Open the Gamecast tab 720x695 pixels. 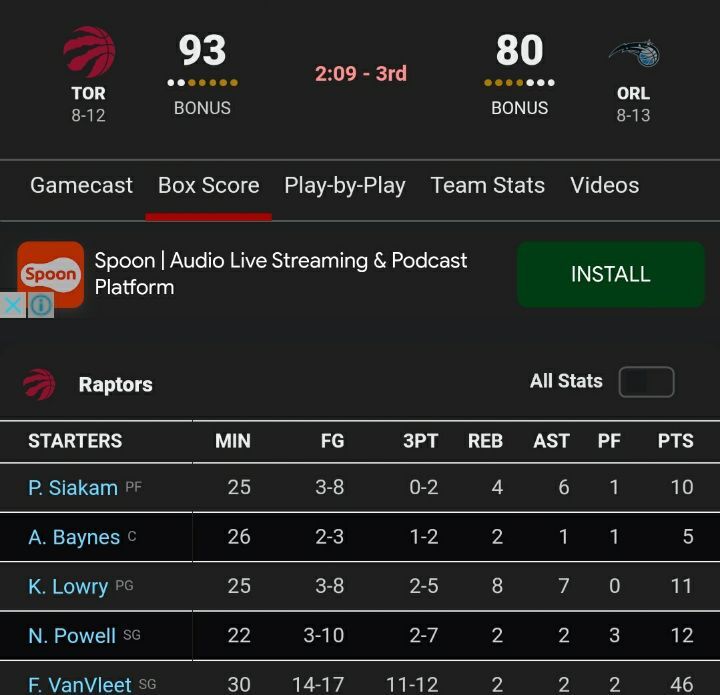click(x=81, y=186)
